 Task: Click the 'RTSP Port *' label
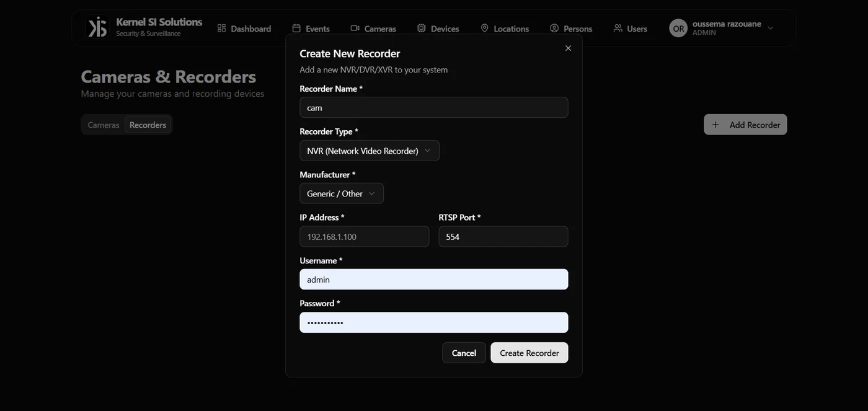click(459, 218)
